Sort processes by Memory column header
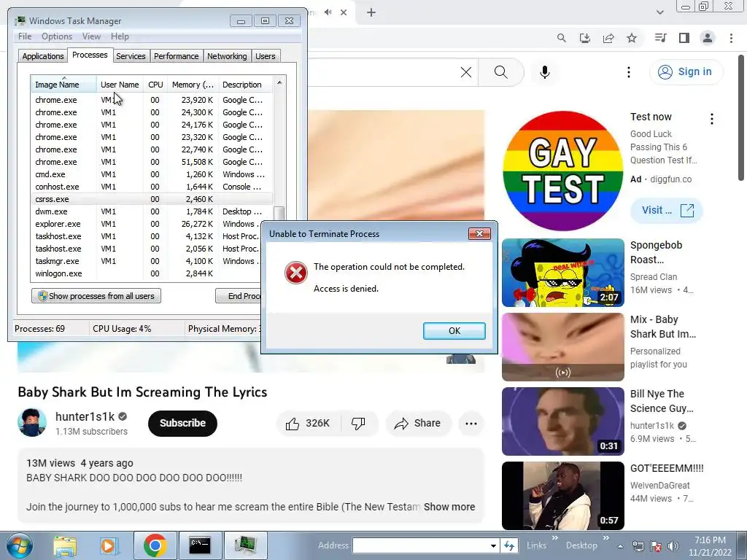The height and width of the screenshot is (560, 747). (x=193, y=85)
